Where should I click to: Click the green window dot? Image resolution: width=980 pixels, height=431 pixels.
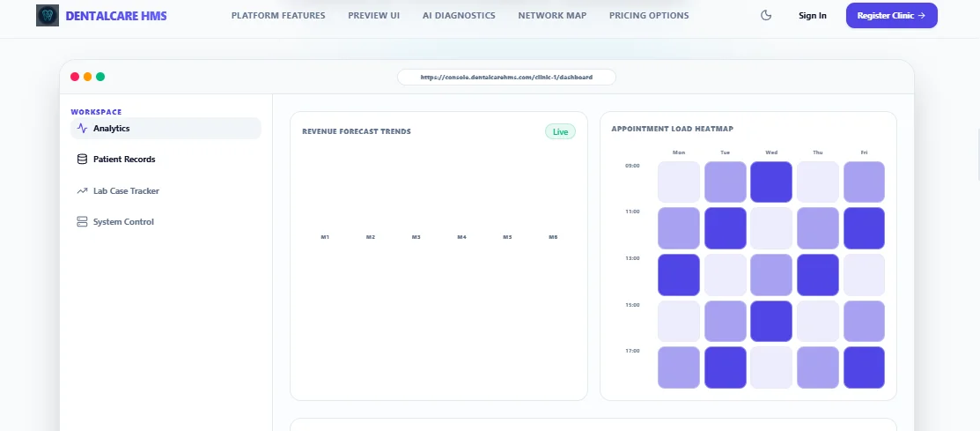100,77
